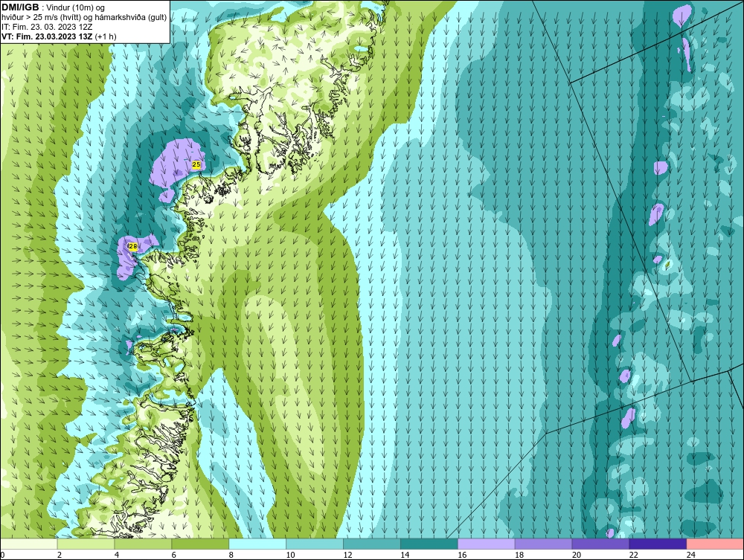Click the 22–24 m/s dark indigo legend swatch

click(658, 544)
